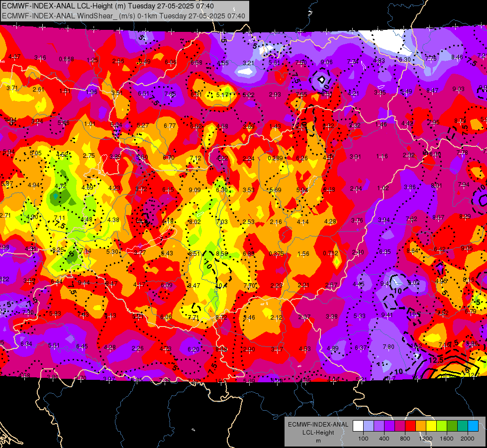Click the 6.77 wind shear value
This screenshot has height=448, width=487.
tap(170, 125)
